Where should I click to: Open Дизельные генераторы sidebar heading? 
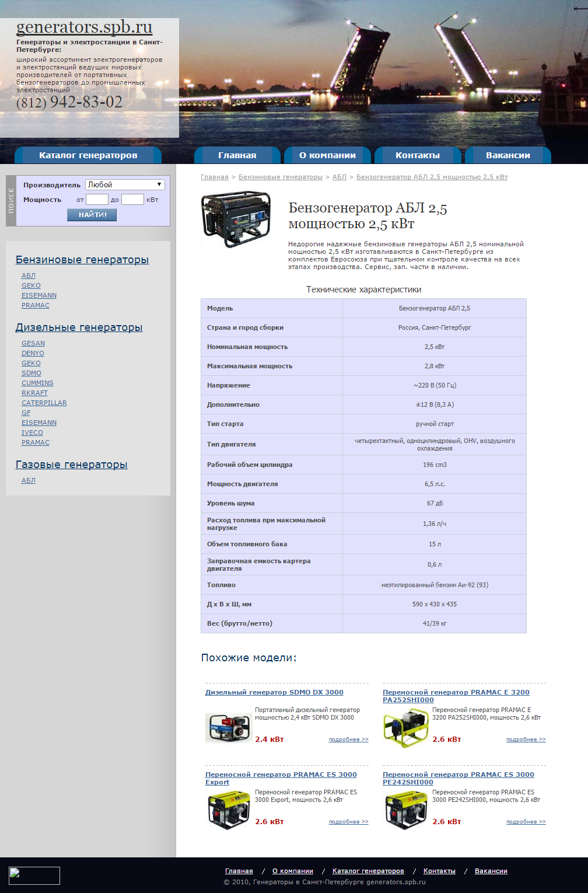pyautogui.click(x=79, y=327)
